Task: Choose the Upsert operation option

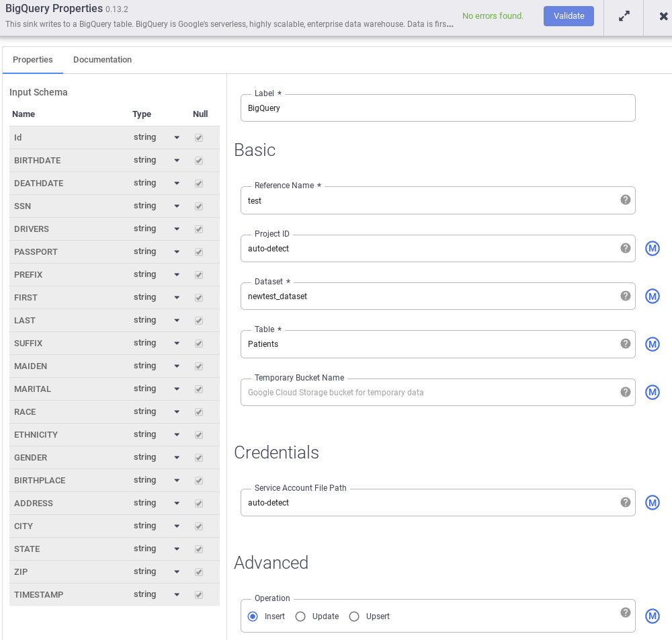Action: pyautogui.click(x=354, y=616)
